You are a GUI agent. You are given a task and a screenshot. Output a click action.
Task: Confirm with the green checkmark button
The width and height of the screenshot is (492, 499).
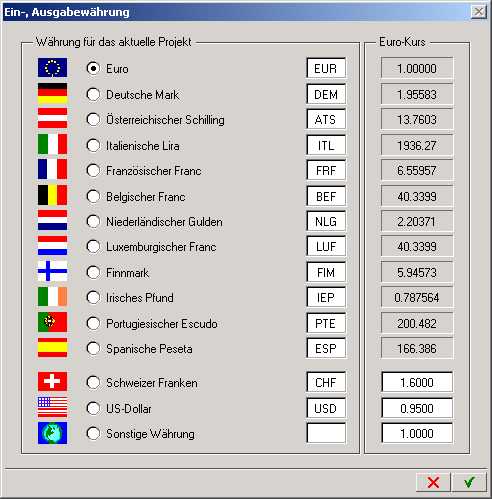tap(469, 482)
